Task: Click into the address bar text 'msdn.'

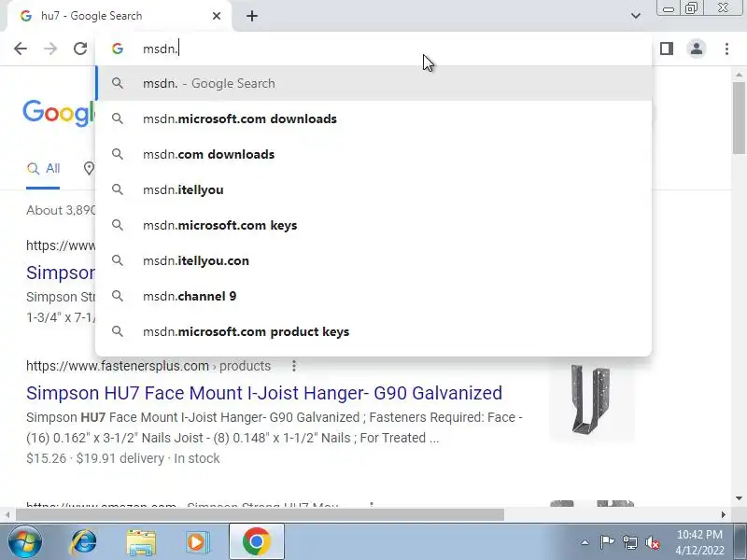Action: click(x=160, y=49)
